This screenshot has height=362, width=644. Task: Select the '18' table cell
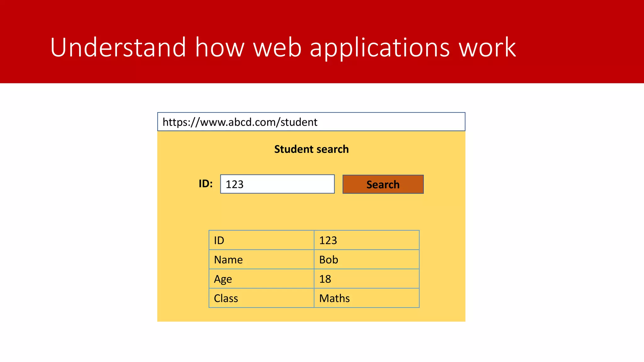pyautogui.click(x=367, y=279)
